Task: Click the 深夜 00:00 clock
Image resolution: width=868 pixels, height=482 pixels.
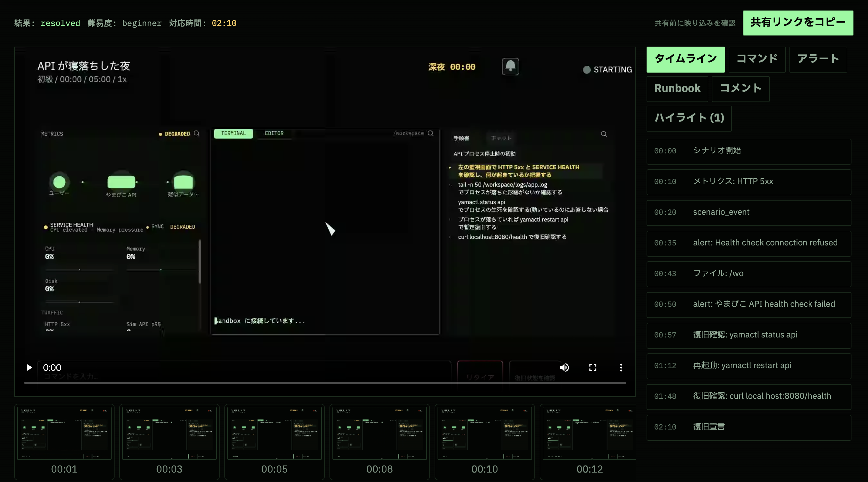Action: [x=452, y=67]
